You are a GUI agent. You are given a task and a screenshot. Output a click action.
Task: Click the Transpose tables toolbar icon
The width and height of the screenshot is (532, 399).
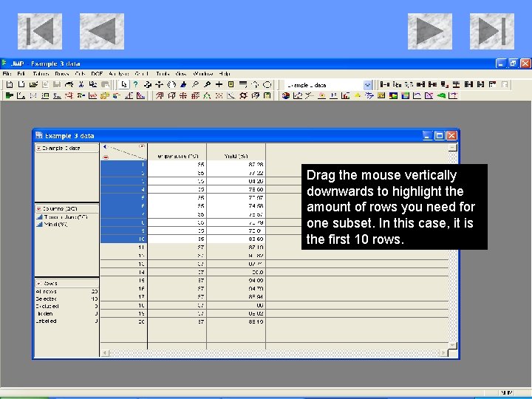pos(445,84)
